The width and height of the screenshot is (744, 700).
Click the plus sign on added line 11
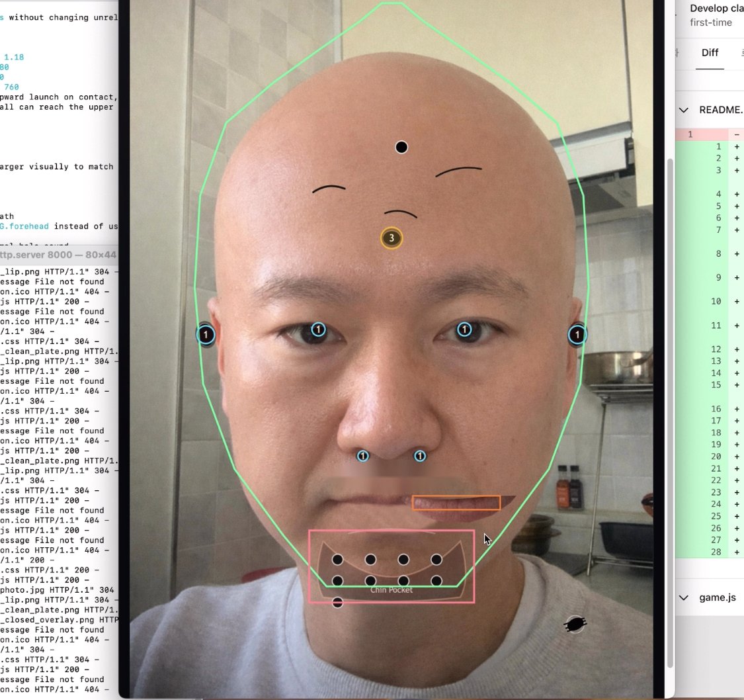point(737,326)
